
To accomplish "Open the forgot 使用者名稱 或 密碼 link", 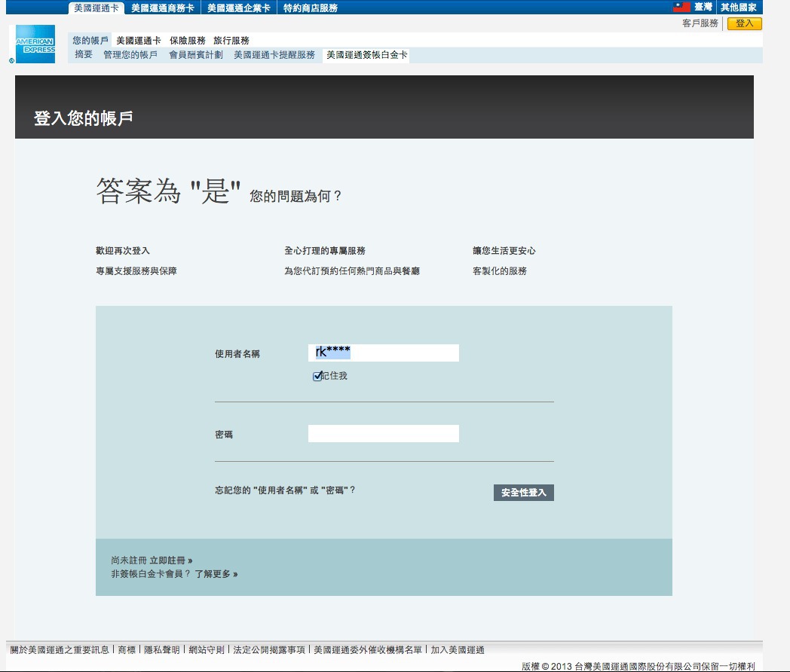I will coord(285,490).
